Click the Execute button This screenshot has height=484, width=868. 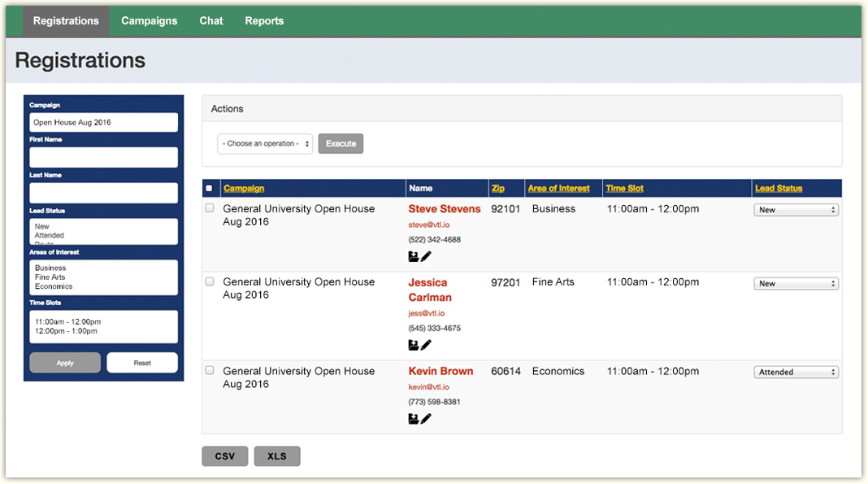pos(341,144)
